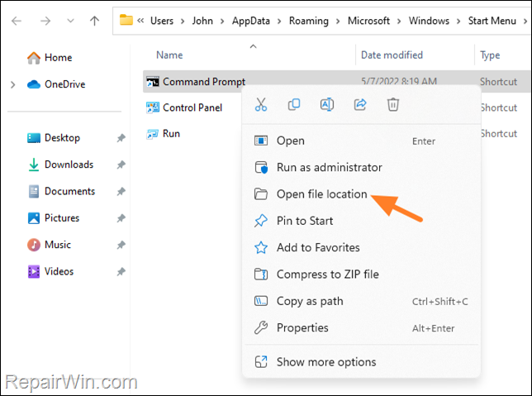Click the Run shortcut icon
The image size is (532, 396).
[x=153, y=134]
